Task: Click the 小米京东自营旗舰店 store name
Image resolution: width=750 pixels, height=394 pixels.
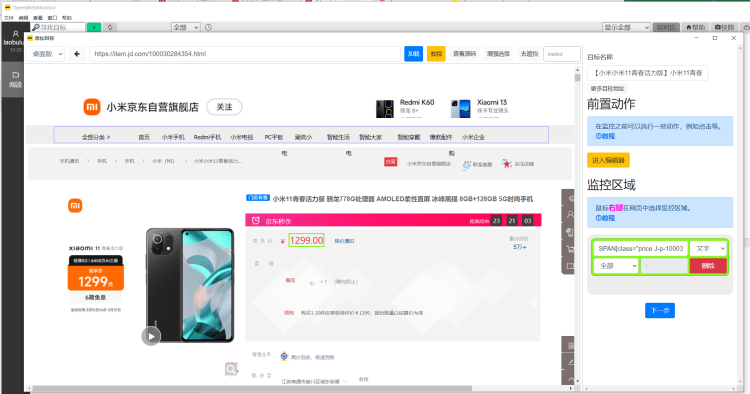Action: tap(153, 107)
